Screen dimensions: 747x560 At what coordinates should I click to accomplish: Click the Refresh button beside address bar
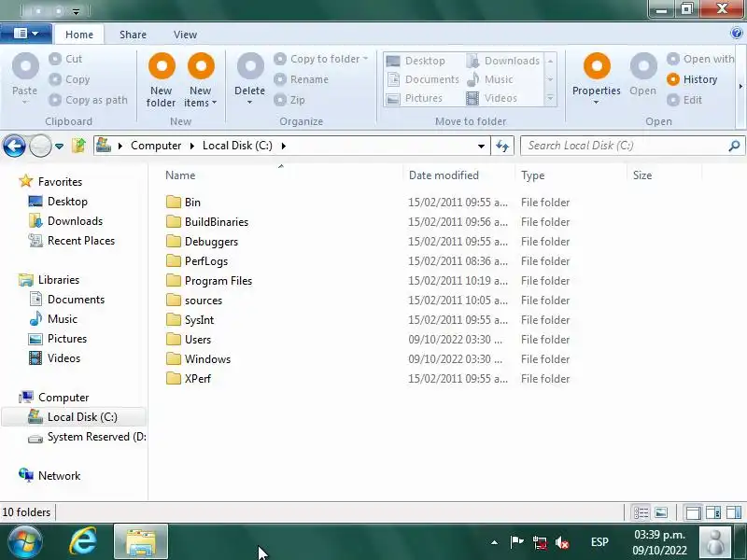coord(502,146)
